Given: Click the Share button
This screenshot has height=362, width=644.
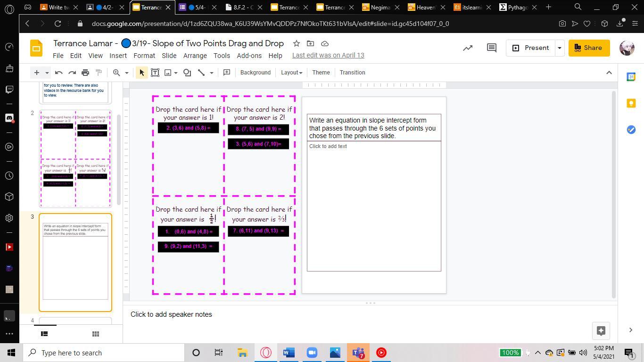Looking at the screenshot, I should (x=589, y=48).
